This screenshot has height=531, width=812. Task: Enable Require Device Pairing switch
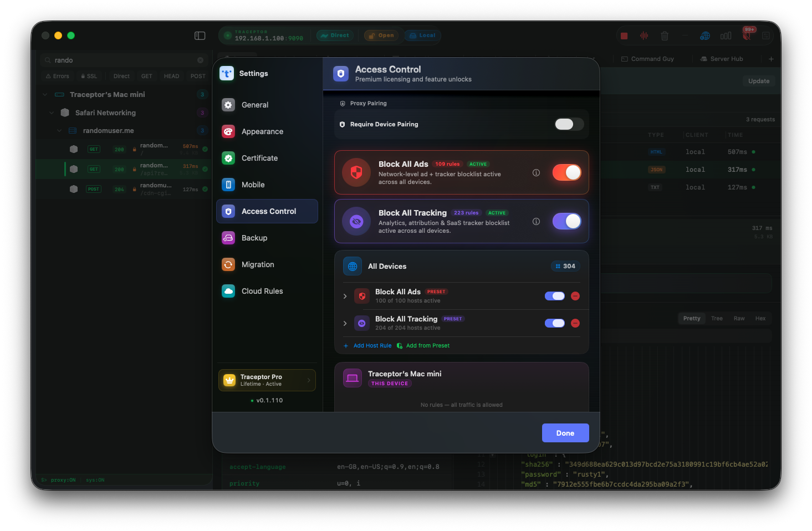(x=569, y=124)
